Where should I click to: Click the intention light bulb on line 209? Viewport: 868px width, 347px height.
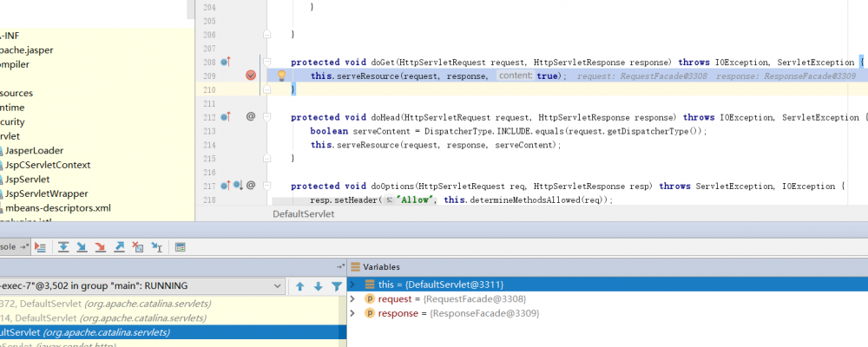click(281, 75)
